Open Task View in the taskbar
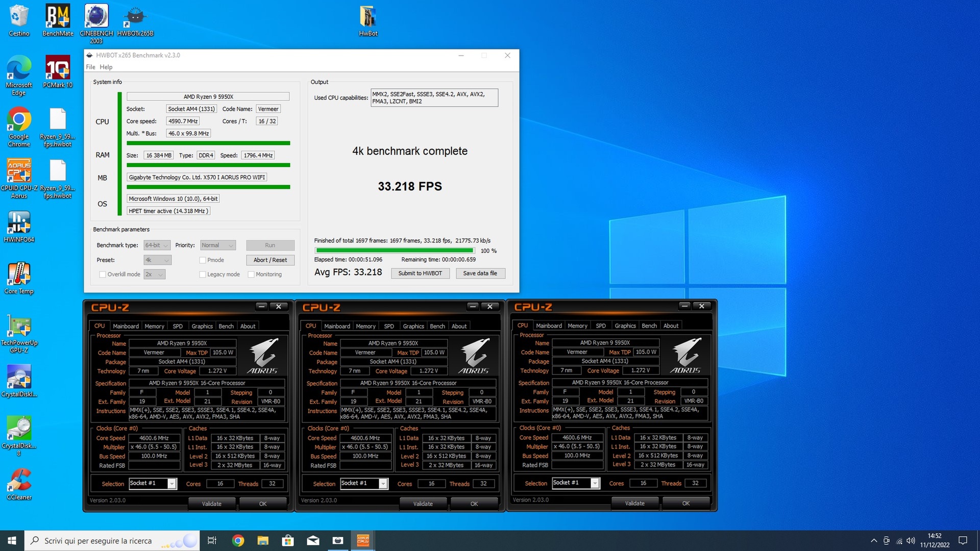The height and width of the screenshot is (551, 980). point(212,541)
